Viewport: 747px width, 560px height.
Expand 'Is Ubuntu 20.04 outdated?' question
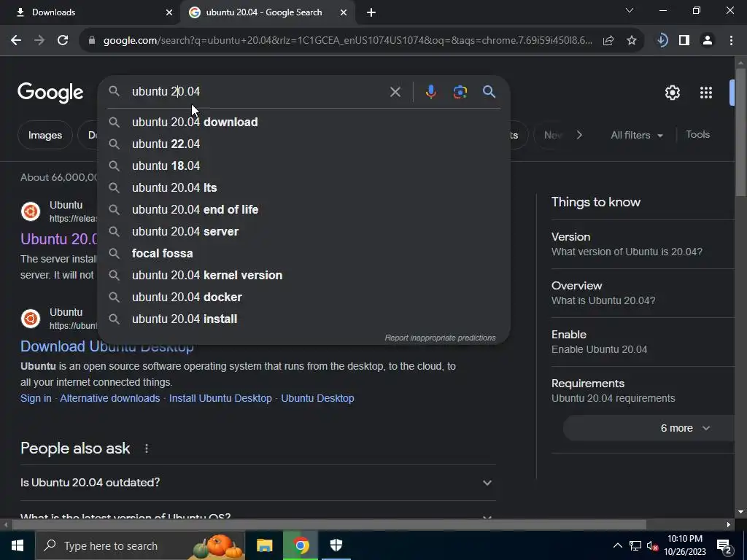258,483
